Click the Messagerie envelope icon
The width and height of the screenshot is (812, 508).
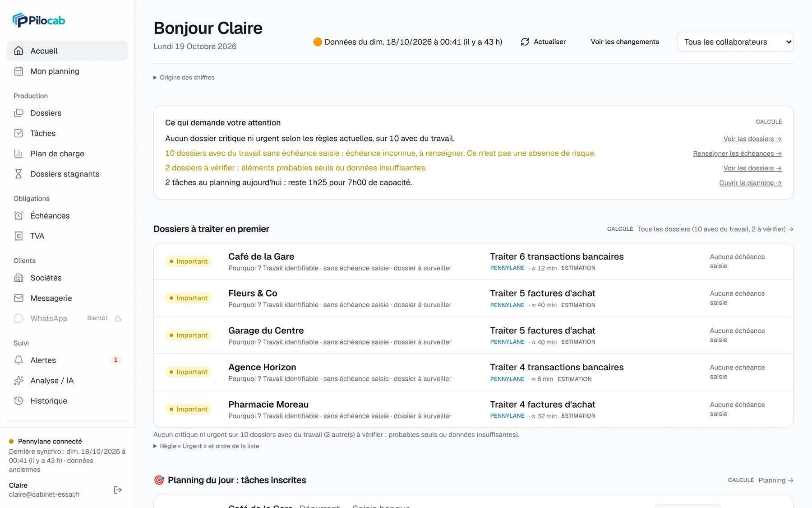(18, 298)
